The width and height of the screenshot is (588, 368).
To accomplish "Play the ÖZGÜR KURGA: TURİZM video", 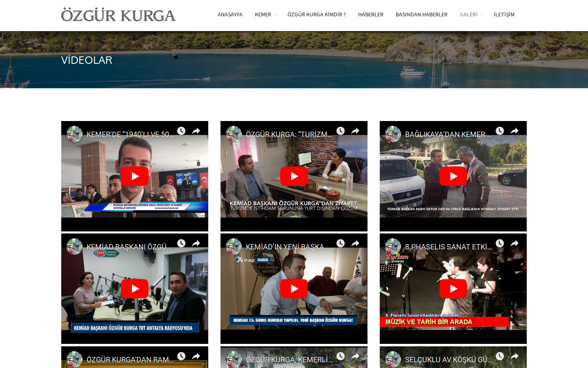I will pos(294,176).
